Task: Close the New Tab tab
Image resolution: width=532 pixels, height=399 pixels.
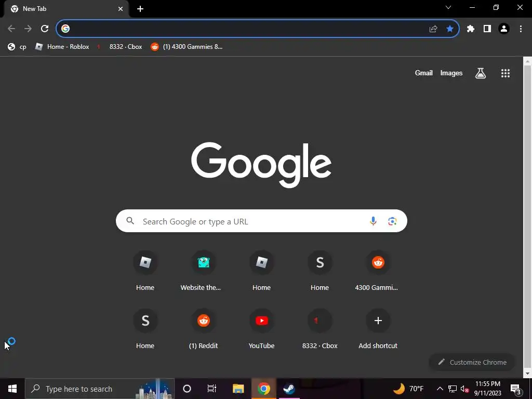Action: click(121, 9)
